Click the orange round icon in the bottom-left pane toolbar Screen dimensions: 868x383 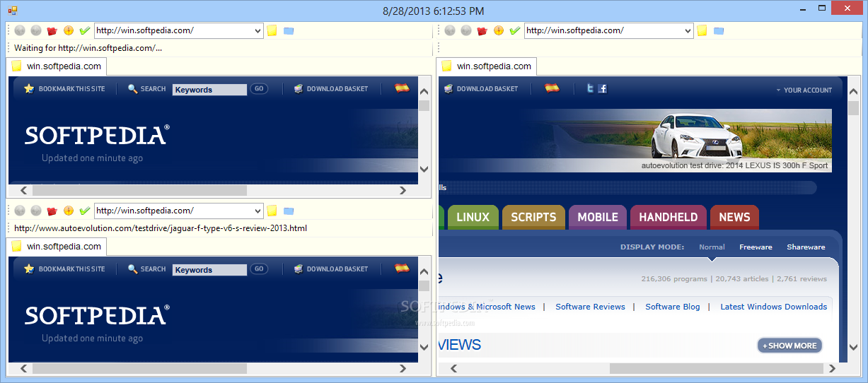[69, 211]
